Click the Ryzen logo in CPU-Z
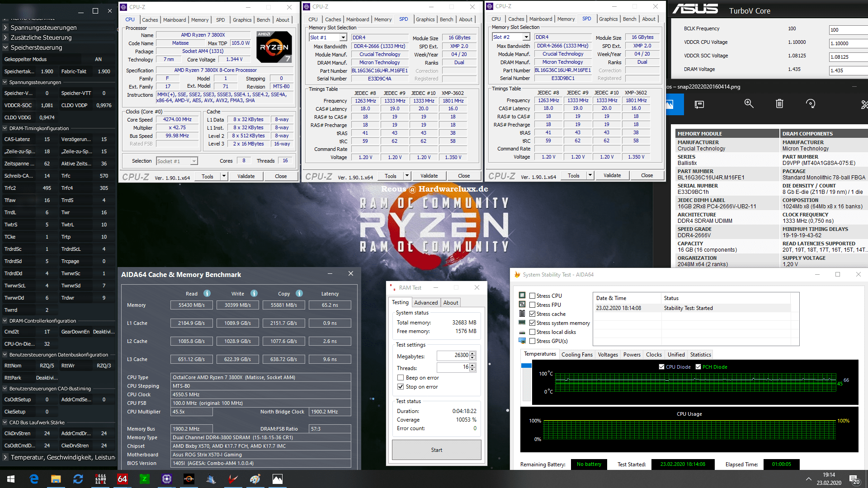Image resolution: width=868 pixels, height=488 pixels. pyautogui.click(x=274, y=47)
